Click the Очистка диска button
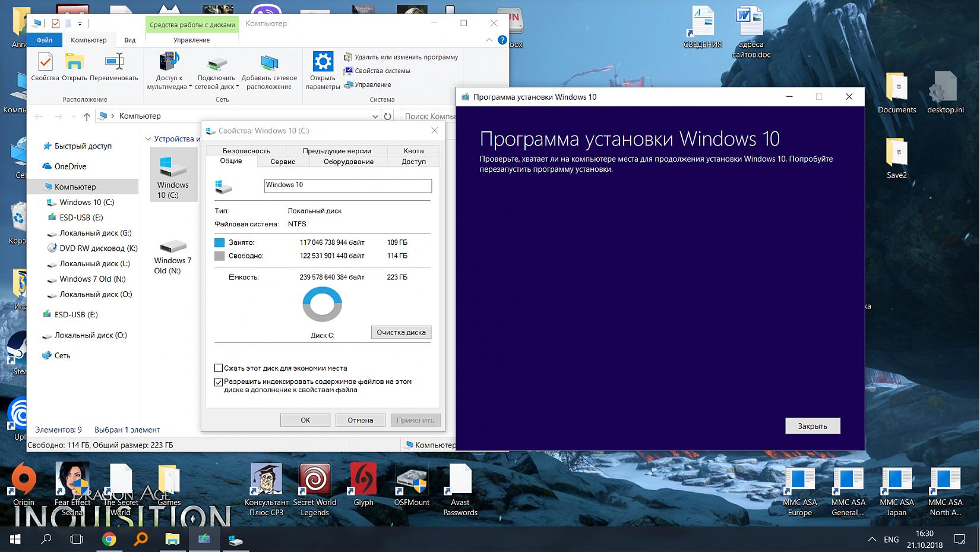Viewport: 980px width, 552px height. click(401, 333)
